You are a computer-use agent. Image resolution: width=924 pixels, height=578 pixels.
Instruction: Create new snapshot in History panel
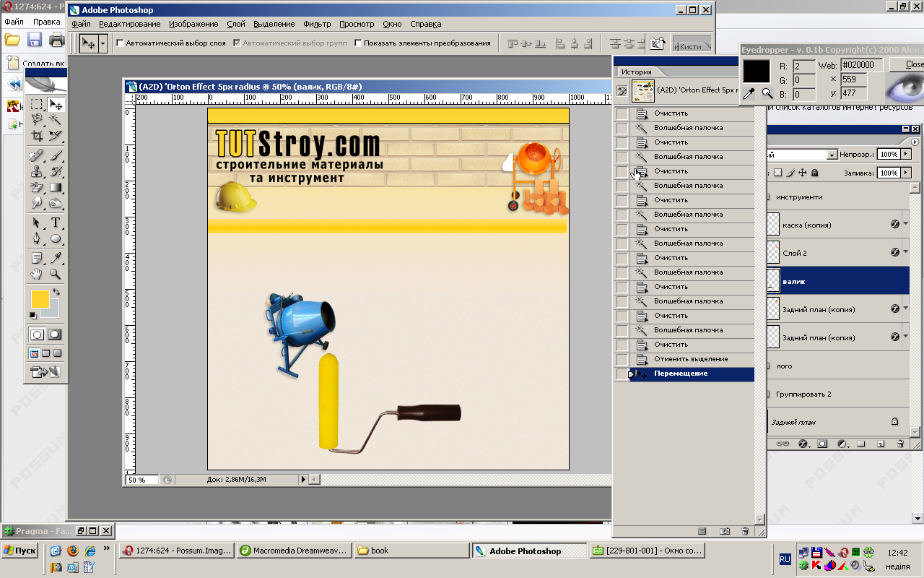724,531
